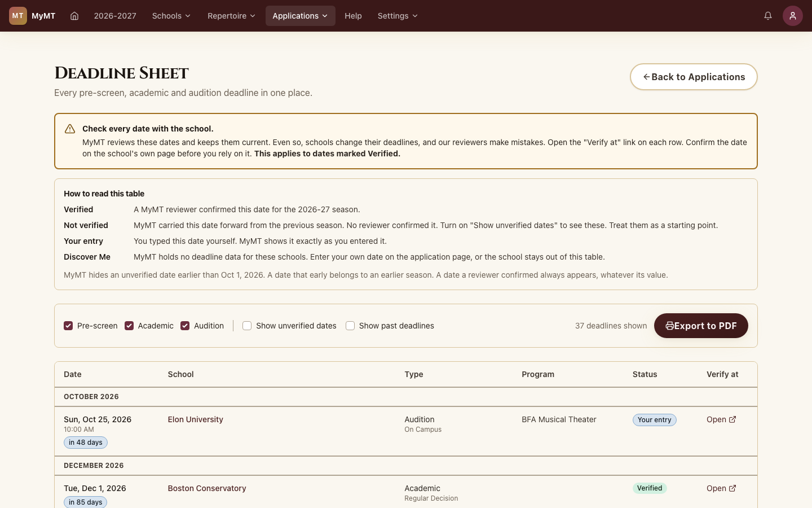Screen dimensions: 812x508
Task: Open the Applications dropdown menu
Action: 301,16
